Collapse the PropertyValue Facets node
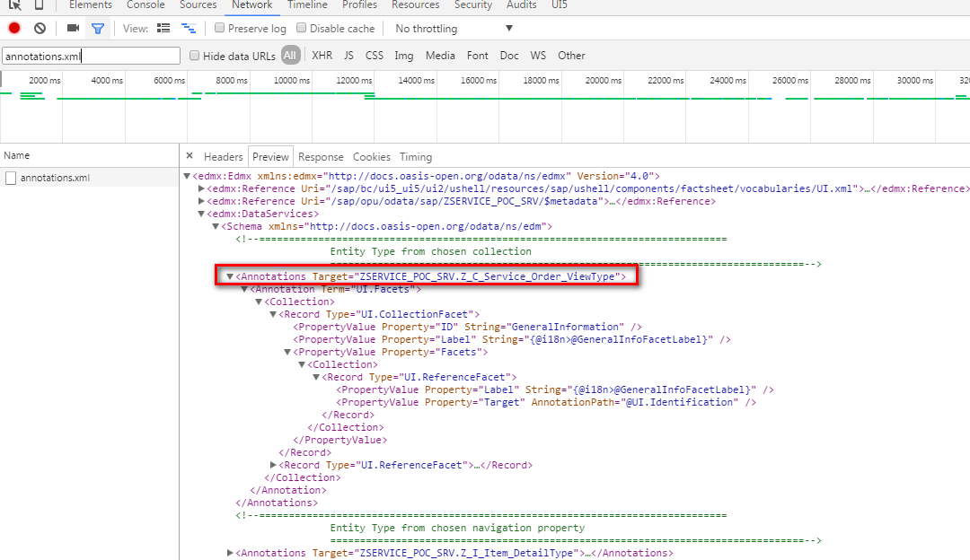 click(x=287, y=353)
